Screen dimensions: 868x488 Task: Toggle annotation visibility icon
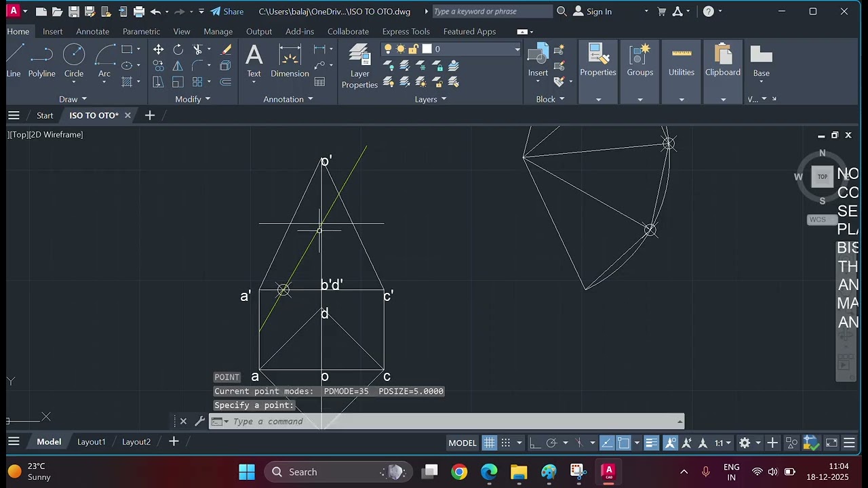pos(671,443)
